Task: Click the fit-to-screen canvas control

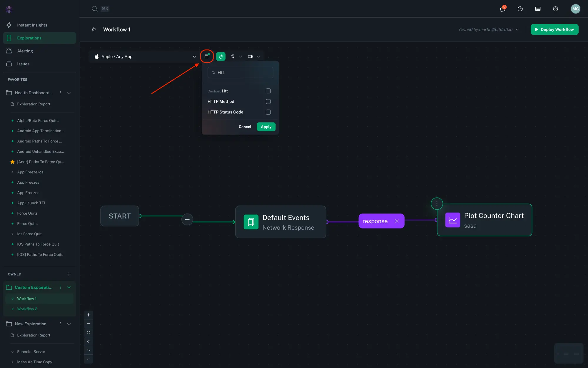Action: pos(88,332)
